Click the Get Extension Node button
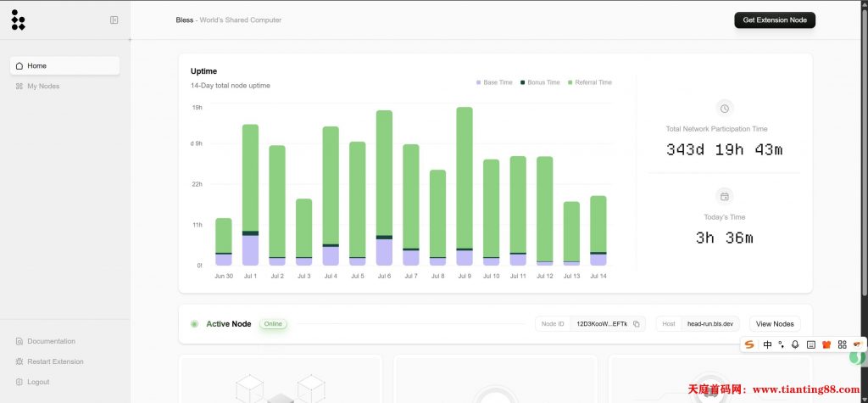This screenshot has height=403, width=868. pyautogui.click(x=775, y=20)
